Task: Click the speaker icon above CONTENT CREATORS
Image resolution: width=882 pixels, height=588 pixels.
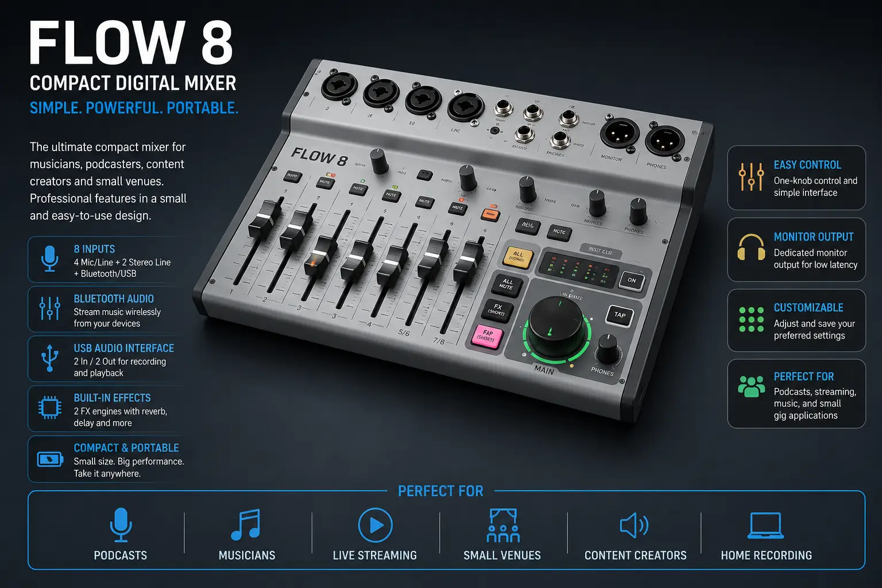Action: click(635, 525)
